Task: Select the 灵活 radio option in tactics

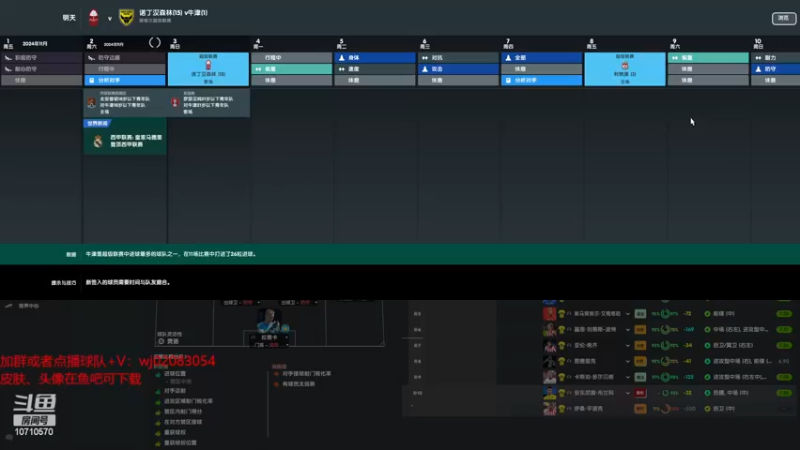Action: click(x=161, y=341)
